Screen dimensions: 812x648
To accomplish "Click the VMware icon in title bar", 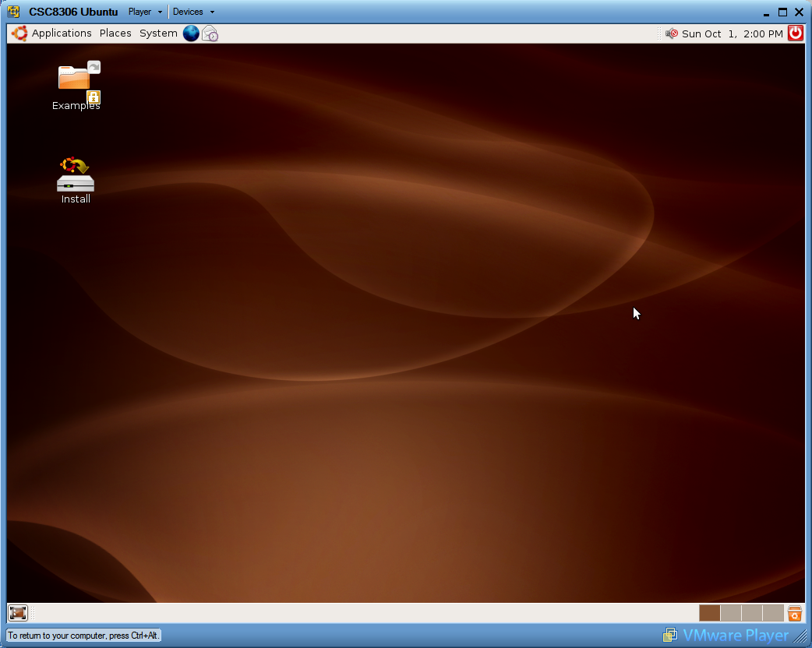I will (x=14, y=12).
